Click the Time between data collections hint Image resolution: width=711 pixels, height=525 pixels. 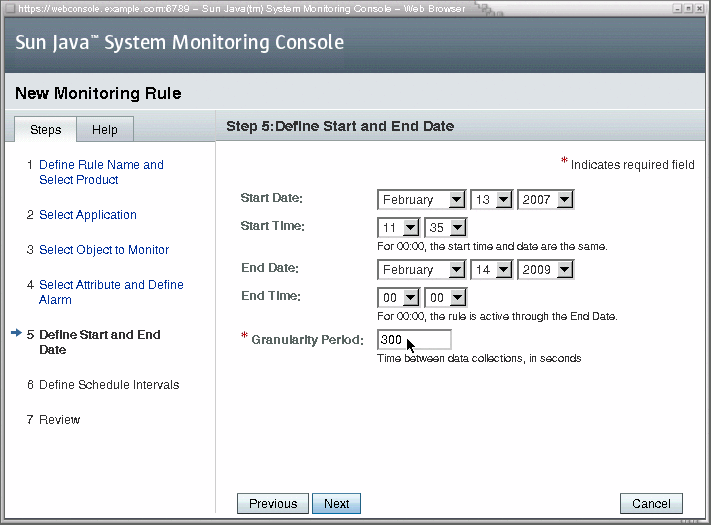[x=479, y=358]
